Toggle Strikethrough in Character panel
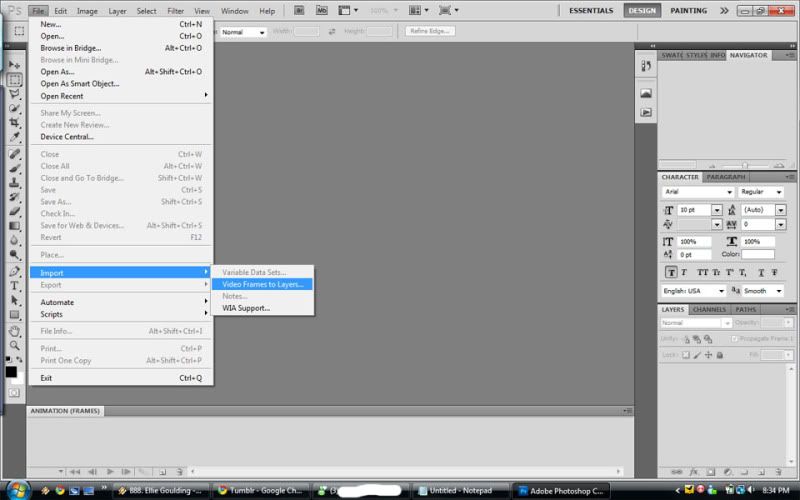Image resolution: width=800 pixels, height=500 pixels. (774, 272)
